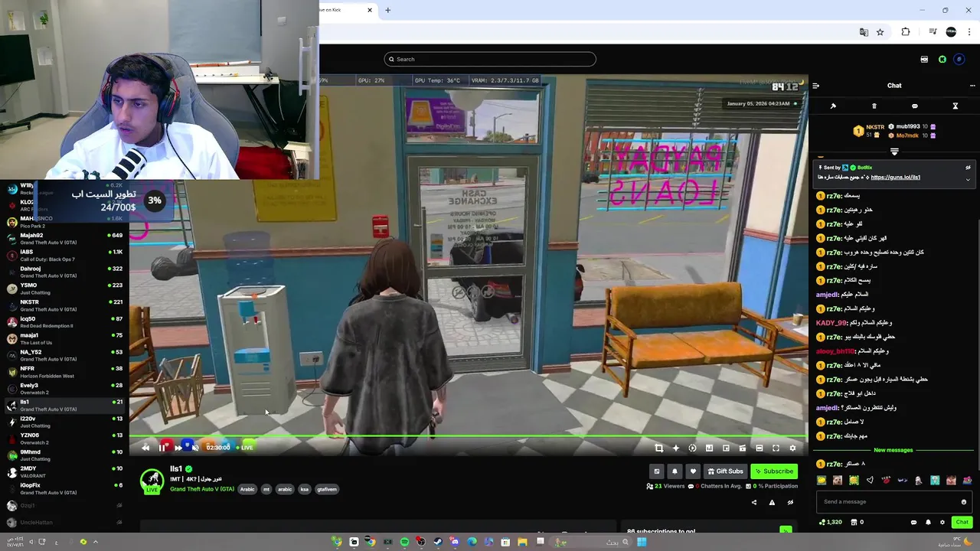This screenshot has height=551, width=980.
Task: Open the emote picker in the message box
Action: 963,502
